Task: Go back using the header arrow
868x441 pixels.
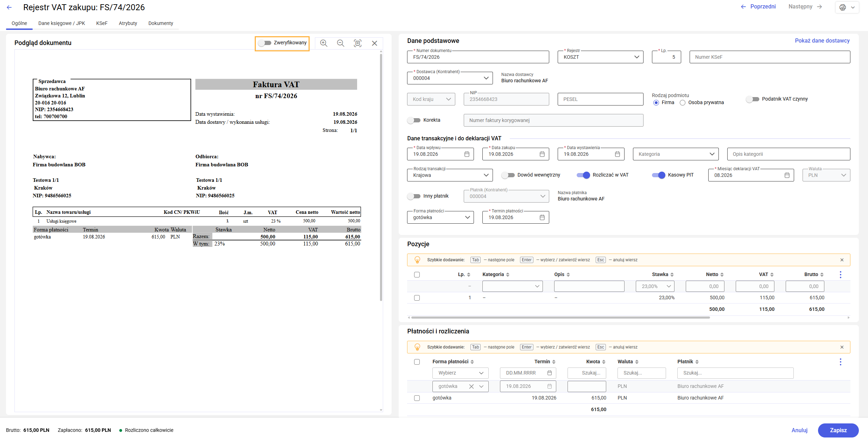Action: click(9, 7)
